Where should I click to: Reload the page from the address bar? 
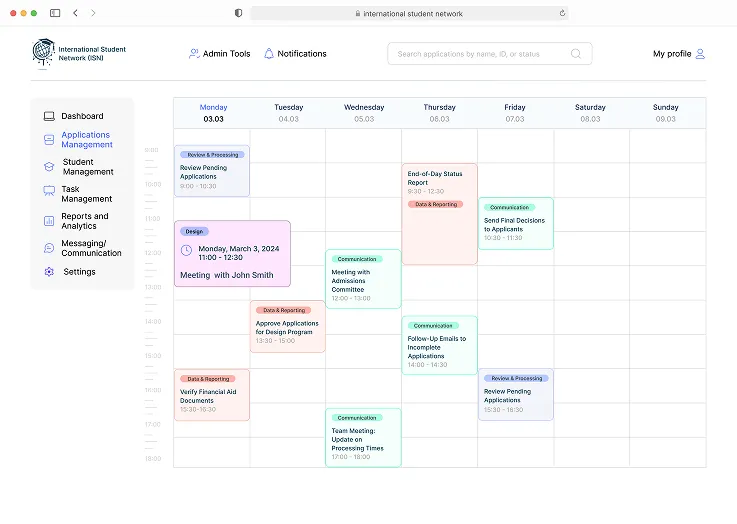pos(562,13)
